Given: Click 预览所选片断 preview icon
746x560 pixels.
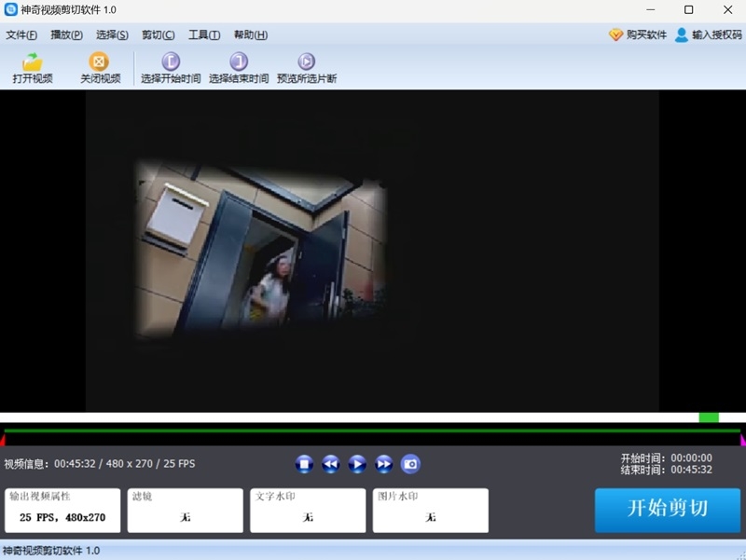Looking at the screenshot, I should [307, 61].
